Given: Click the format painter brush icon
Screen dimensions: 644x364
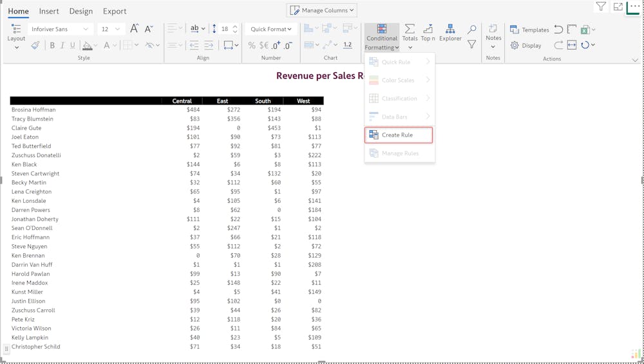Looking at the screenshot, I should point(35,45).
